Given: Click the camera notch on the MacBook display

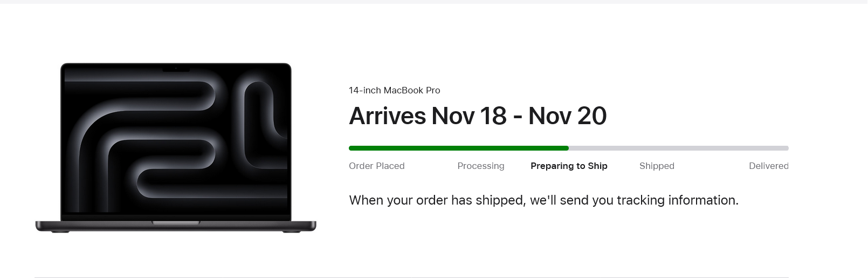Looking at the screenshot, I should click(176, 69).
